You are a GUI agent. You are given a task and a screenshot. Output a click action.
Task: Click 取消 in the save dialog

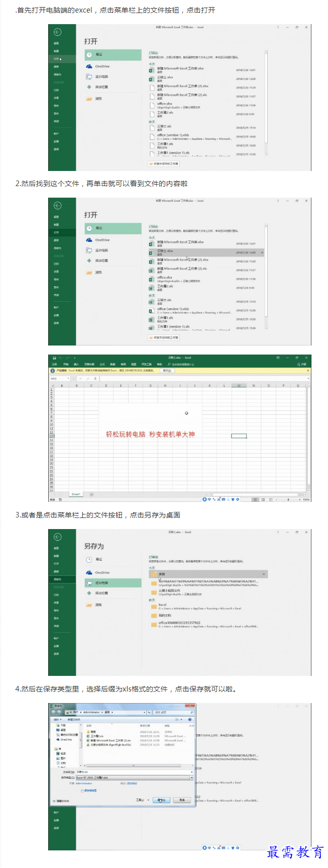[x=182, y=800]
